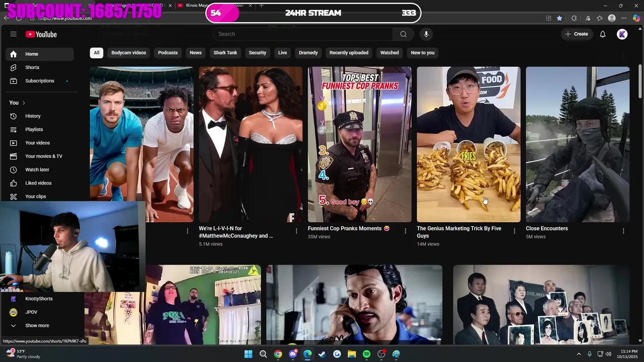The image size is (644, 362).
Task: Open History in sidebar
Action: click(x=40, y=116)
